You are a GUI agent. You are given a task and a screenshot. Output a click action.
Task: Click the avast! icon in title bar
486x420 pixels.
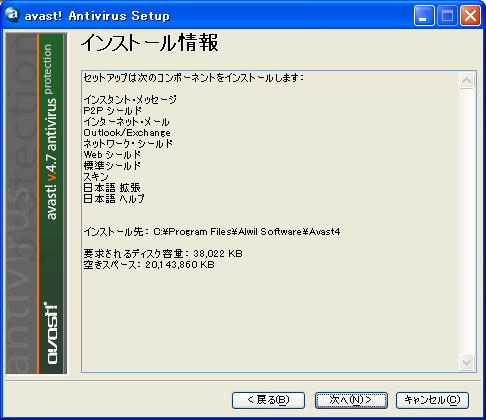point(13,15)
